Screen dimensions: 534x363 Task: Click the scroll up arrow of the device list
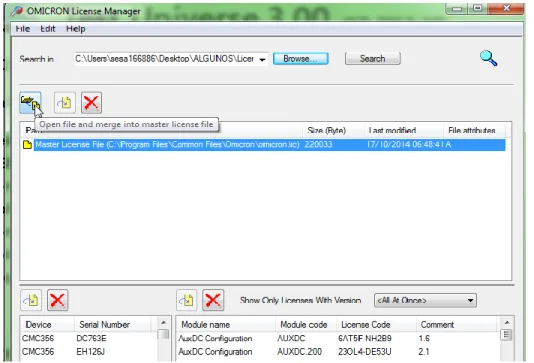click(x=163, y=322)
